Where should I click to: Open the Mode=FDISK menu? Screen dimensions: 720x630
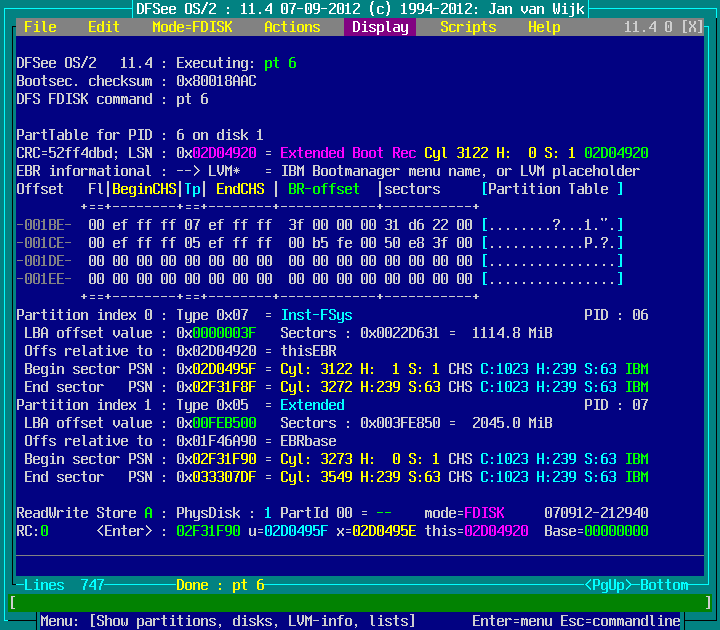click(x=191, y=27)
